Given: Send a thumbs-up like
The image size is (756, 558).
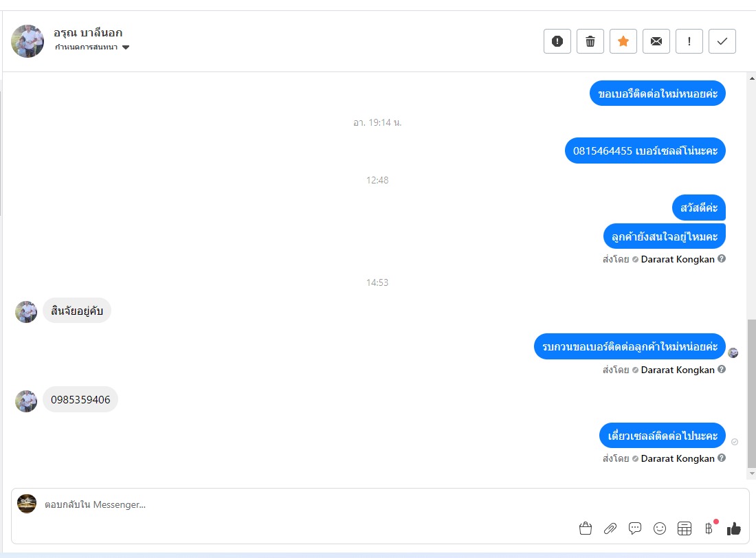Looking at the screenshot, I should pos(733,528).
